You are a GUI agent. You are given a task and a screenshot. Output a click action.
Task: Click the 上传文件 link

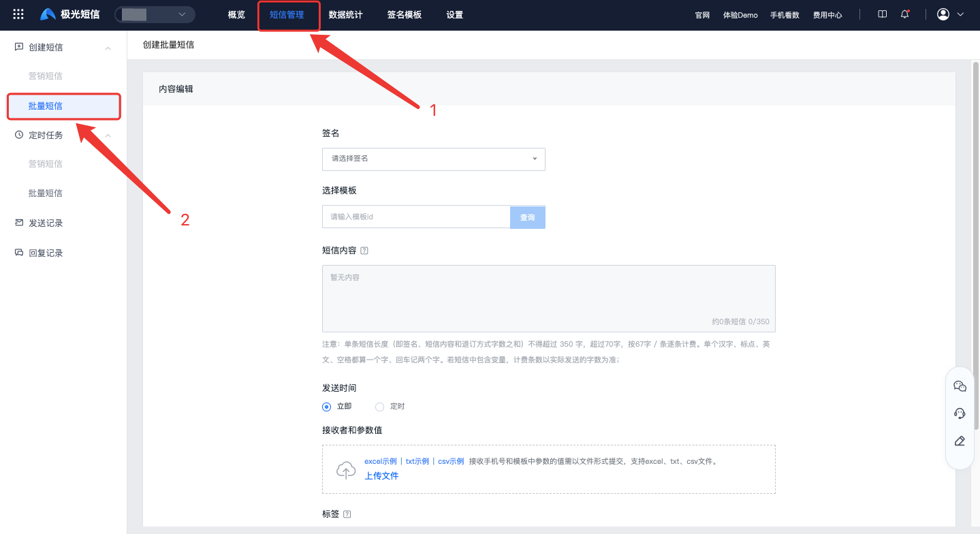click(381, 475)
